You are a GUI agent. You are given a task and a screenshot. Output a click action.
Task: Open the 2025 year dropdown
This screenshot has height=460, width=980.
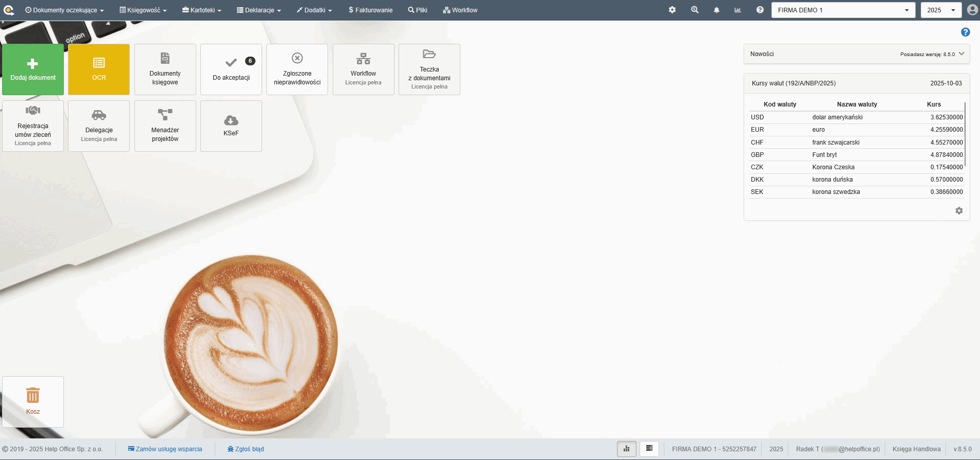coord(941,10)
